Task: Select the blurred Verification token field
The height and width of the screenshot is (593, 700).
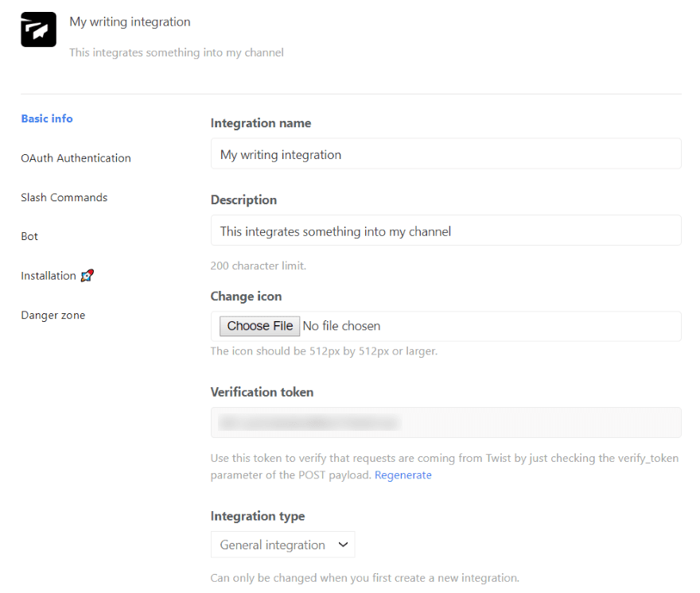Action: 445,423
